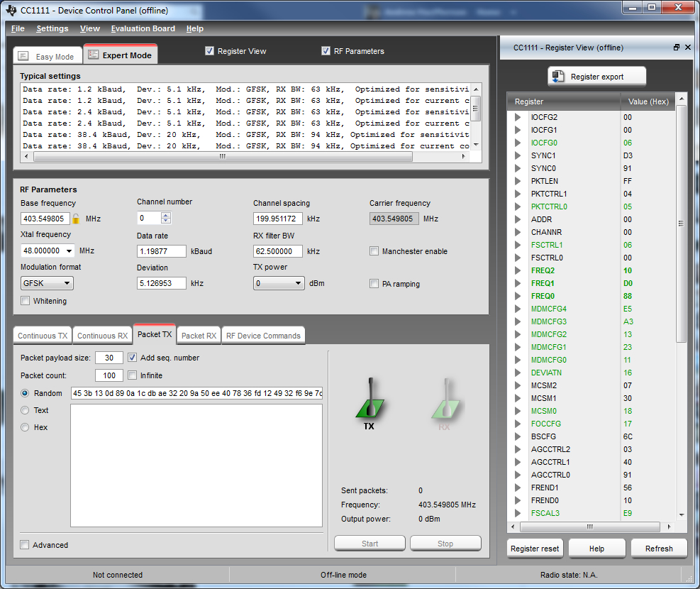
Task: Open the Evaluation Board menu
Action: tap(143, 28)
